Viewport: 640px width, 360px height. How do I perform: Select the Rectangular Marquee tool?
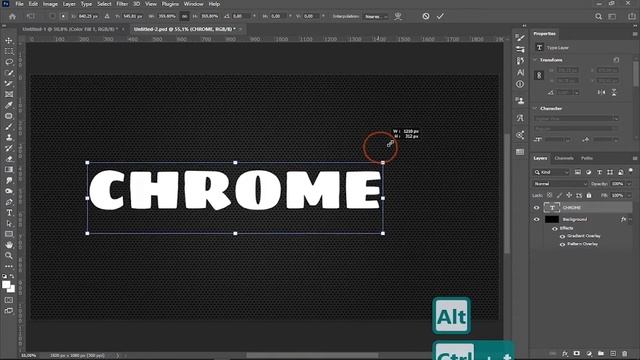click(9, 51)
